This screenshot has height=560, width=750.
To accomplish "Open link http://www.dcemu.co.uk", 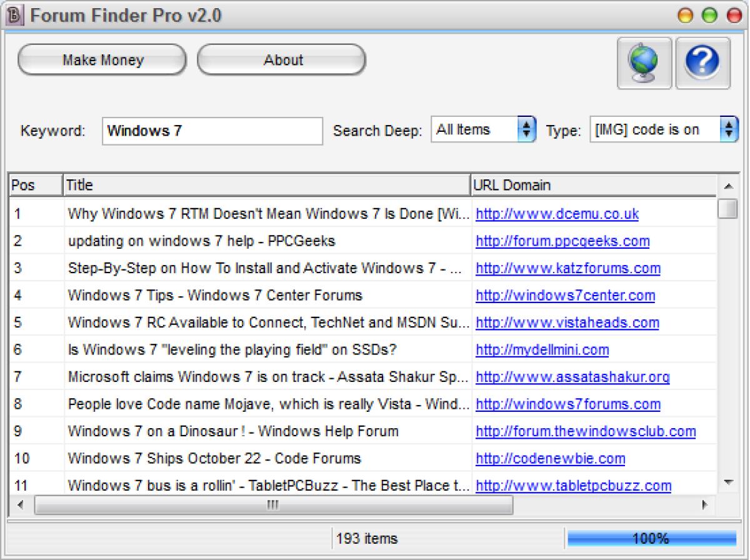I will click(557, 214).
